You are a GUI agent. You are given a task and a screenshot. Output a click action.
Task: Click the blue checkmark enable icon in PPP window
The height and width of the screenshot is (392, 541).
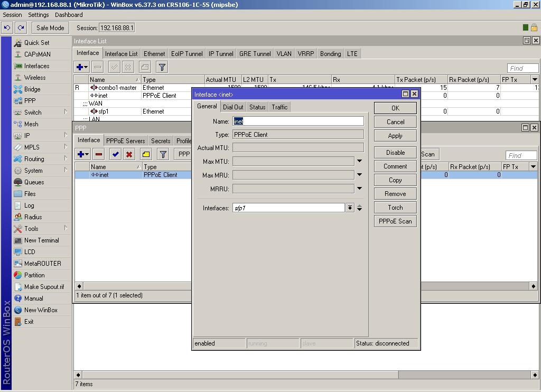tap(115, 154)
